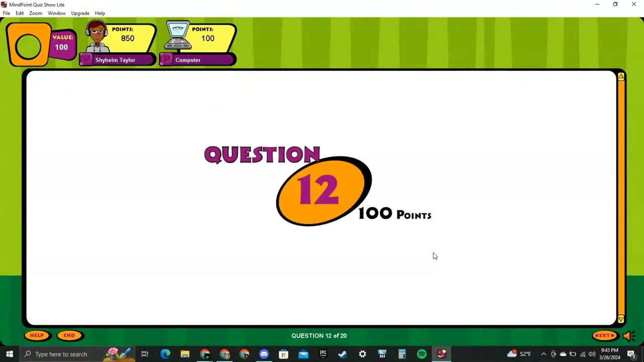The image size is (644, 362).
Task: Open the Edit menu
Action: [20, 13]
